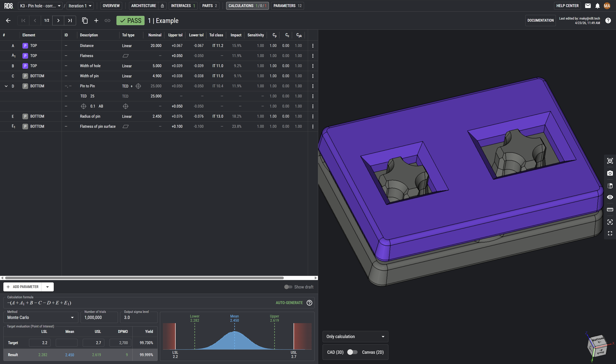Click the Sensitivity column header
This screenshot has width=616, height=364.
pos(256,35)
